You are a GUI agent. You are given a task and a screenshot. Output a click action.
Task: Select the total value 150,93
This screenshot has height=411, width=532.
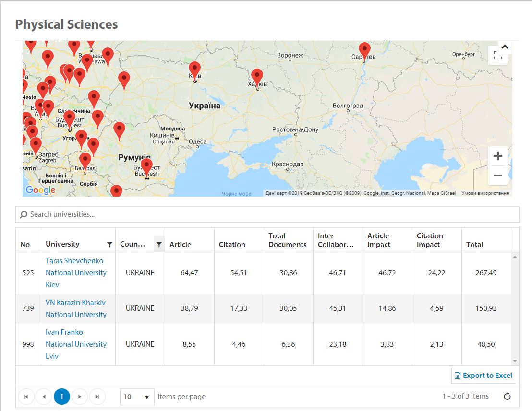coord(486,308)
